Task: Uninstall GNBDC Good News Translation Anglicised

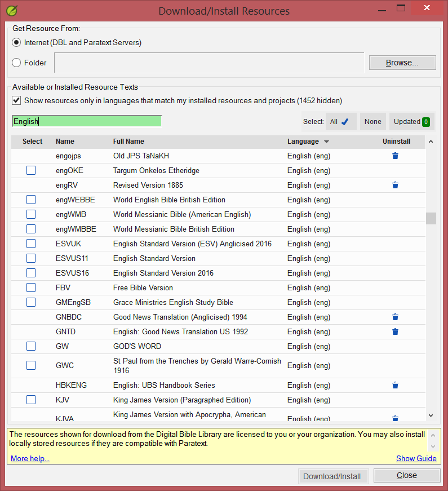Action: 395,317
